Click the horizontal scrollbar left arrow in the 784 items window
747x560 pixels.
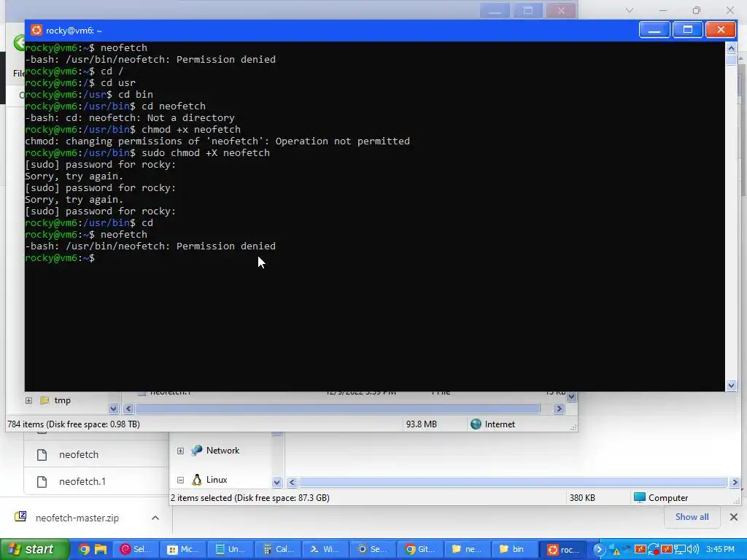point(128,408)
